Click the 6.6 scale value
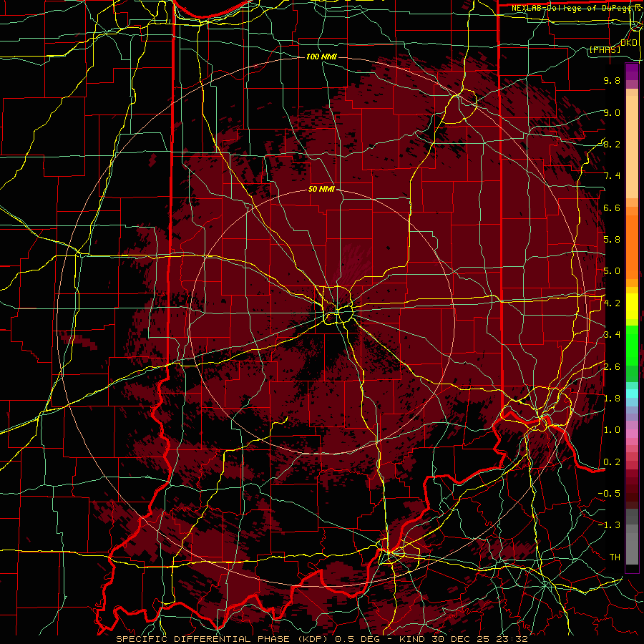 [x=612, y=208]
